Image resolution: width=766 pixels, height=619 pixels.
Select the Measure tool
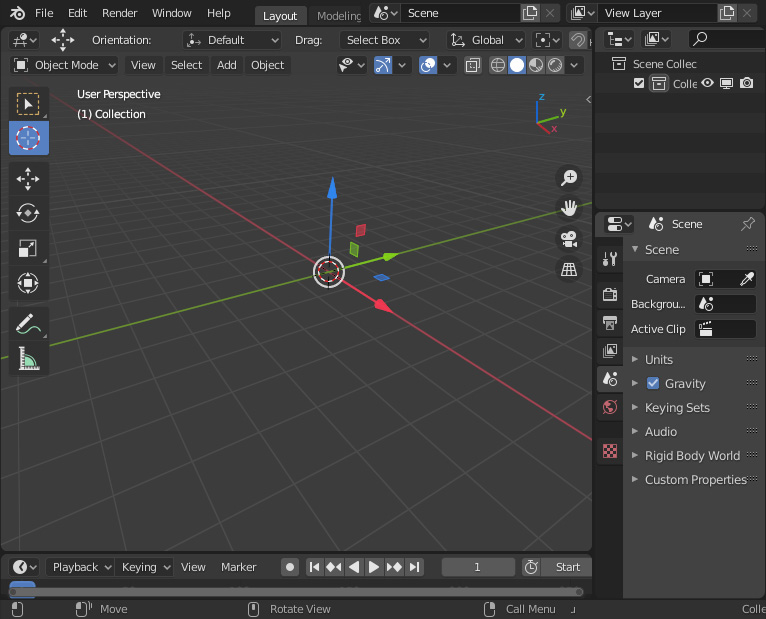[28, 358]
